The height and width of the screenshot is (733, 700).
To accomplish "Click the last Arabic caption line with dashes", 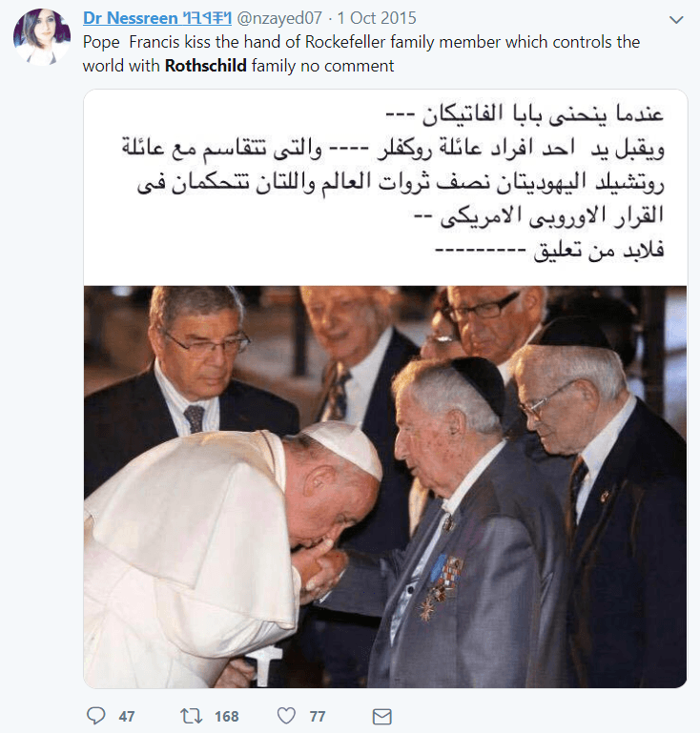I will pyautogui.click(x=549, y=250).
